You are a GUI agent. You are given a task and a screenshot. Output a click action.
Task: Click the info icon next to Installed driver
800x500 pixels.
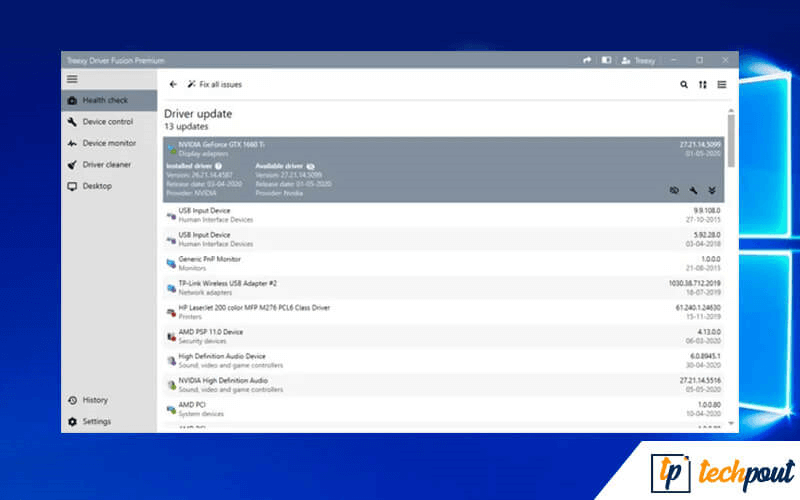218,166
